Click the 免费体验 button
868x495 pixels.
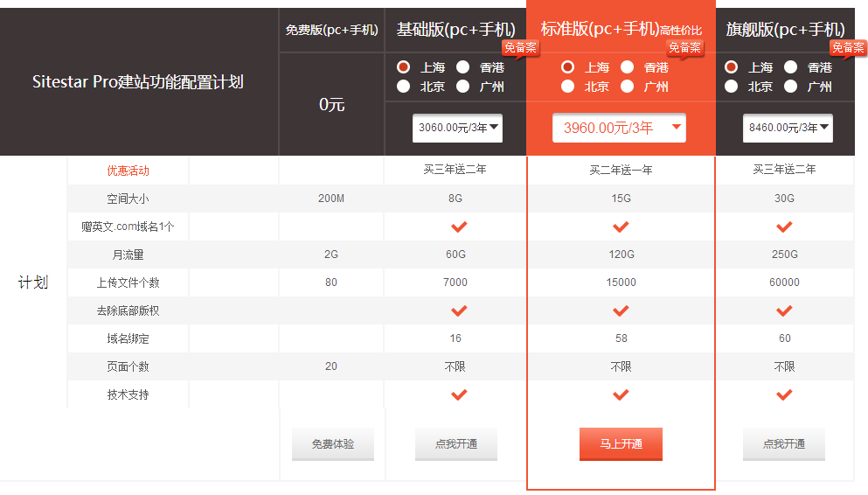click(333, 444)
